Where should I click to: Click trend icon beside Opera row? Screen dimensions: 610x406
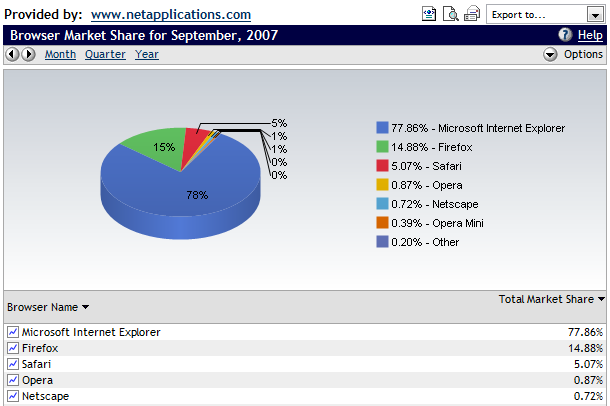[13, 380]
